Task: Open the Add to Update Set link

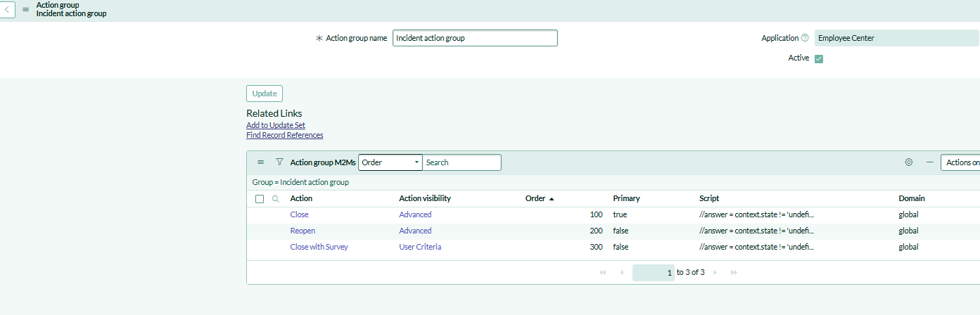Action: [x=276, y=125]
